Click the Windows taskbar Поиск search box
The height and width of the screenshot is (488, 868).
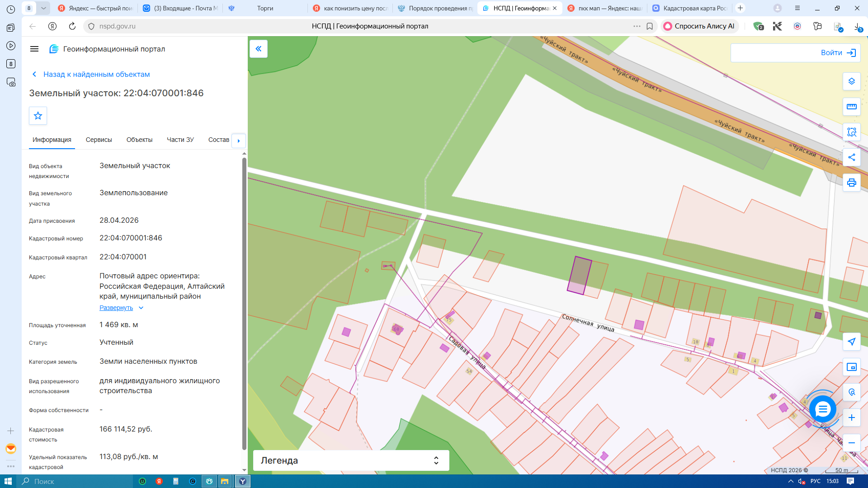pos(75,481)
